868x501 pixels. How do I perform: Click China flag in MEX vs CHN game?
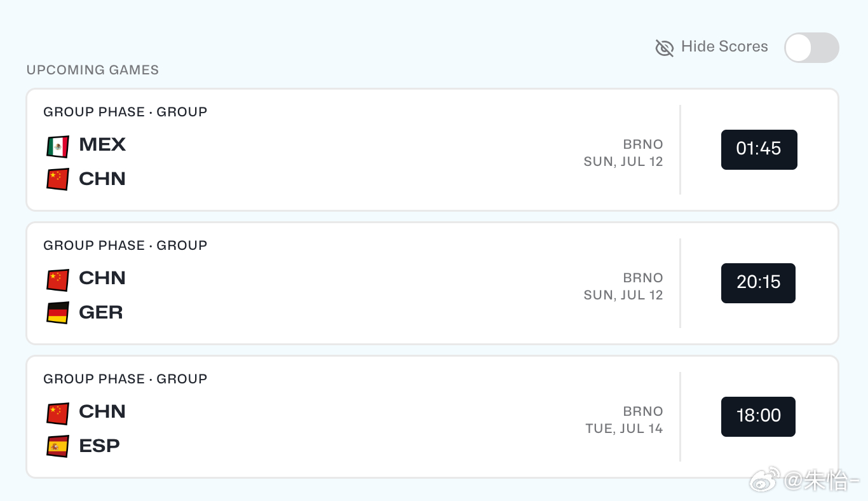point(57,179)
